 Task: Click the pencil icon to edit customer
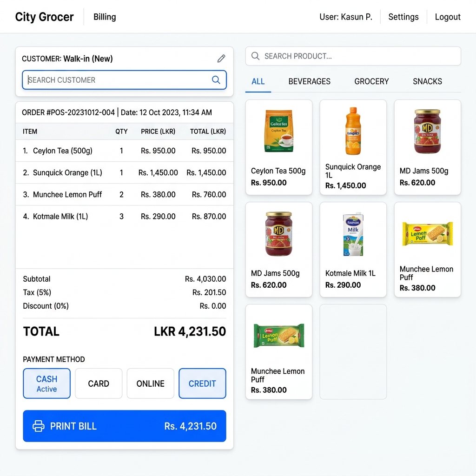[221, 58]
